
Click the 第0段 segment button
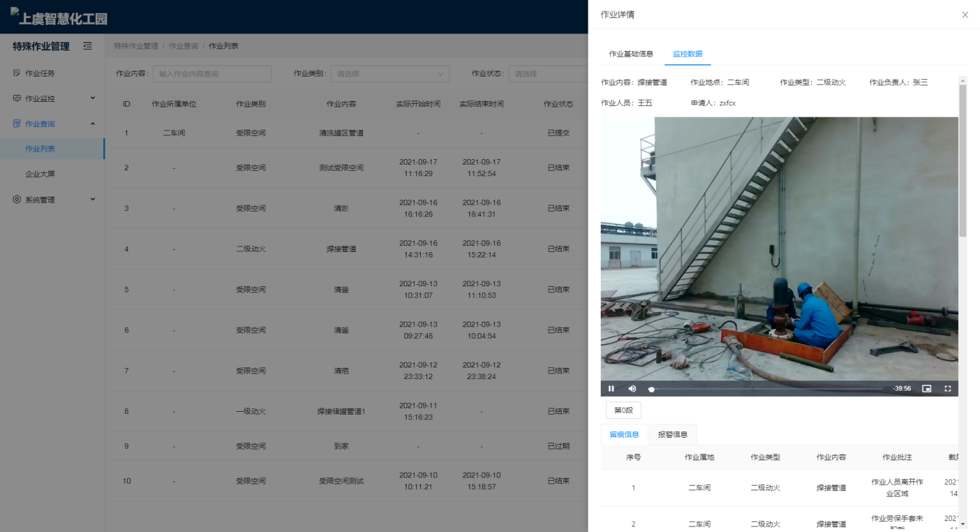click(623, 410)
